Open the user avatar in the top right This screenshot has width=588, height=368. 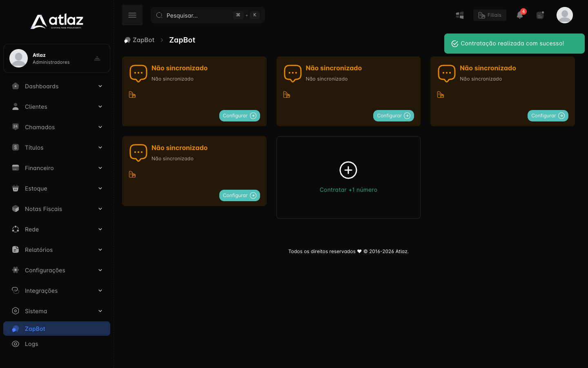pos(565,15)
